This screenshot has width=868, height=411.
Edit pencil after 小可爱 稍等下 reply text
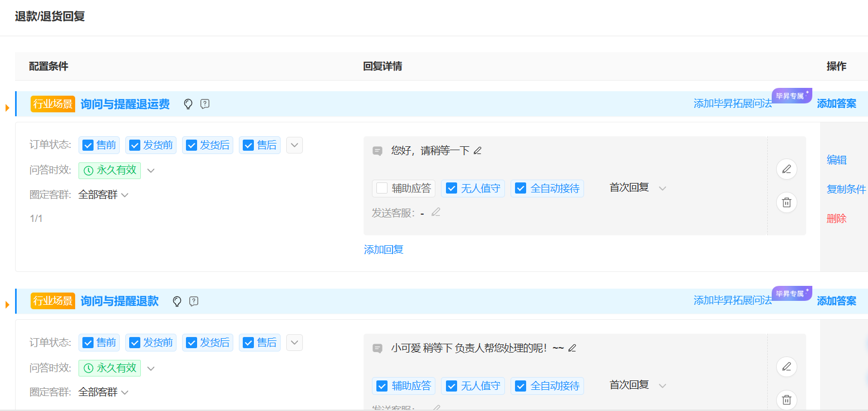572,348
